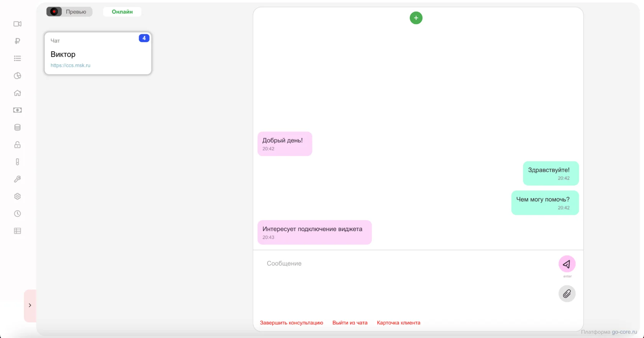This screenshot has height=338, width=644.
Task: Open the pie chart statistics icon
Action: pos(18,76)
